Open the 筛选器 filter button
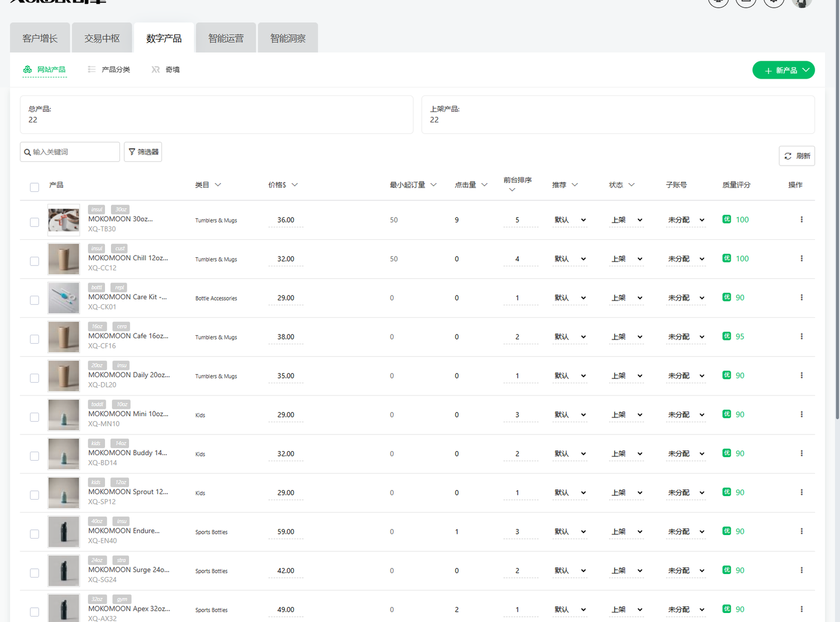The image size is (840, 622). 143,152
